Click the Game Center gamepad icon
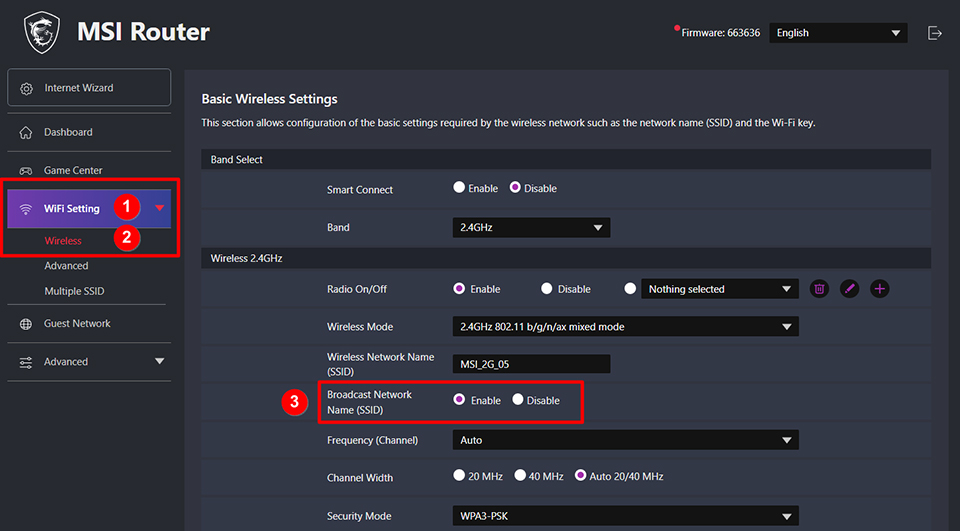 [26, 170]
